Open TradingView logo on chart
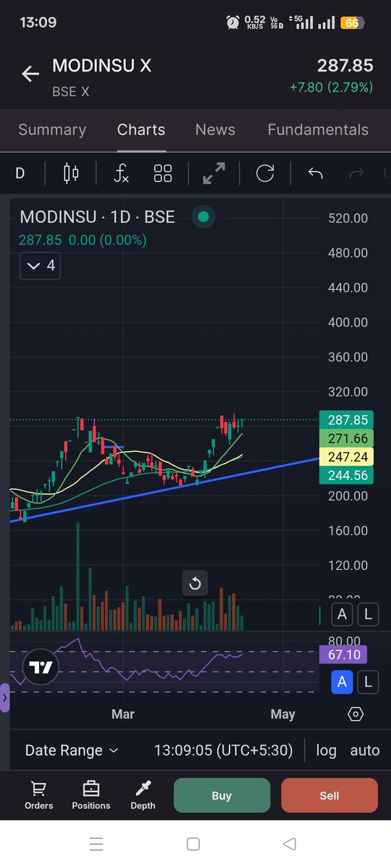Image resolution: width=391 pixels, height=868 pixels. tap(41, 668)
